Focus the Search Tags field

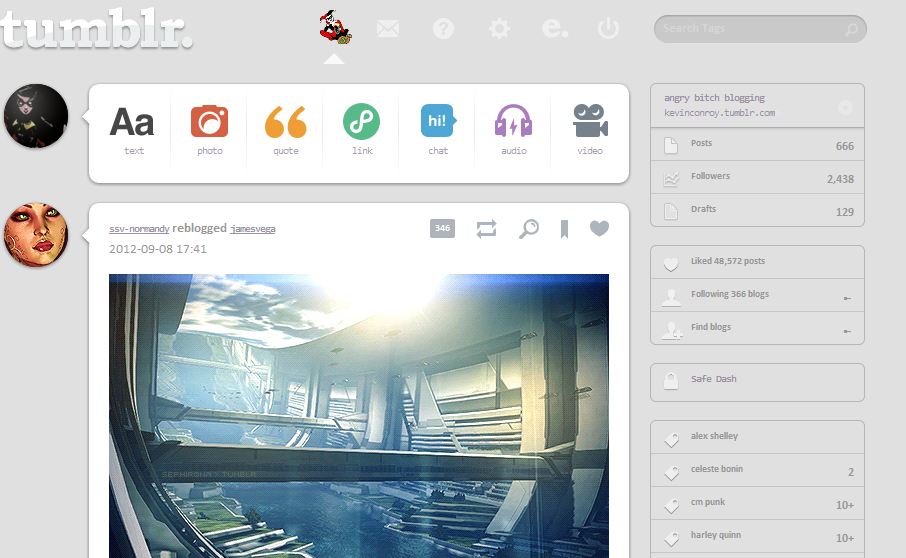coord(760,28)
